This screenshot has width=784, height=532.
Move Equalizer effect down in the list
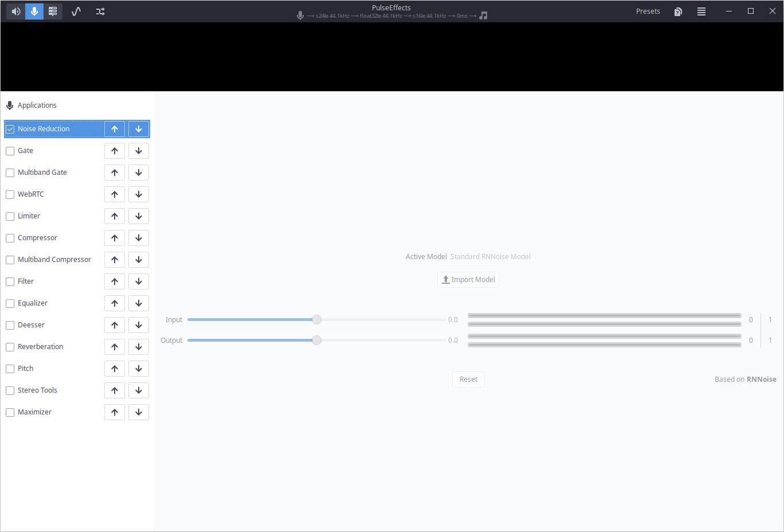[139, 303]
